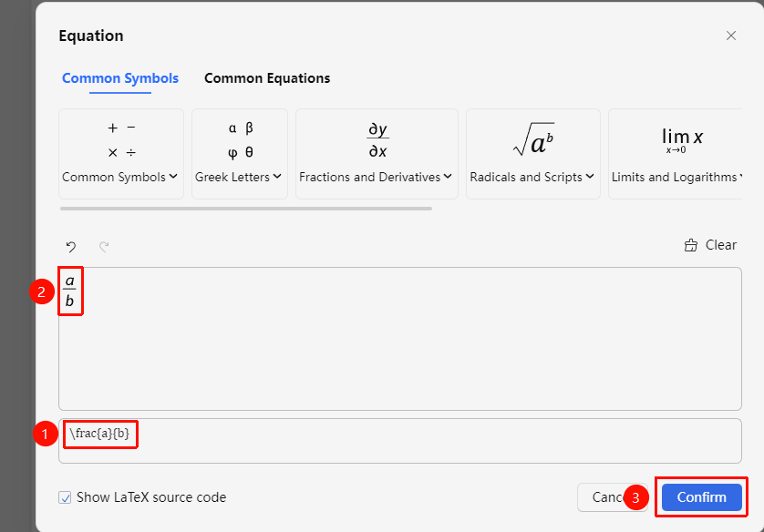Expand the Common Symbols dropdown
This screenshot has height=532, width=764.
(119, 177)
